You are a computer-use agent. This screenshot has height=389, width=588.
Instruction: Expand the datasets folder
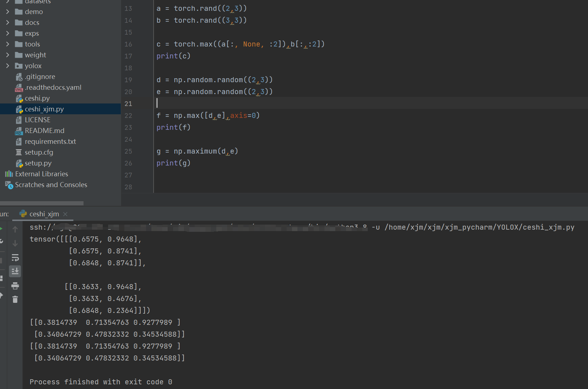(8, 2)
